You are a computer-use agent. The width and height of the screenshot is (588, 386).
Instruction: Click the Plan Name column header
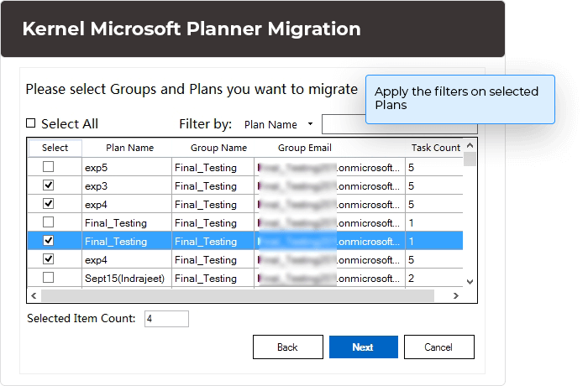click(x=129, y=148)
